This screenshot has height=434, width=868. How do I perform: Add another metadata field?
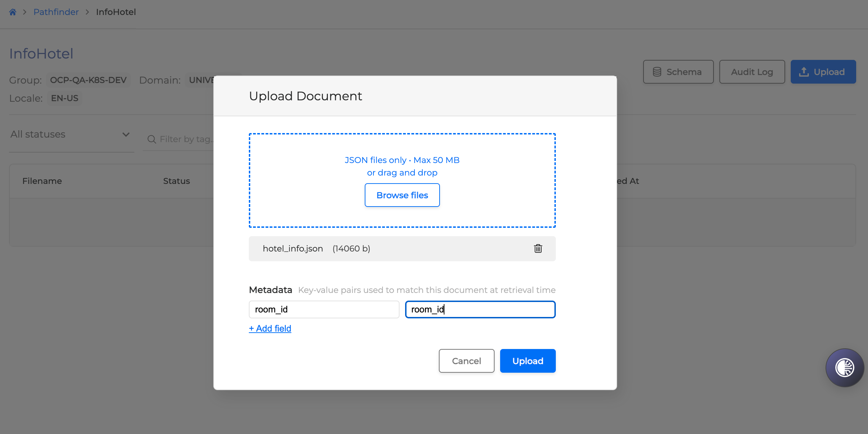click(x=270, y=328)
